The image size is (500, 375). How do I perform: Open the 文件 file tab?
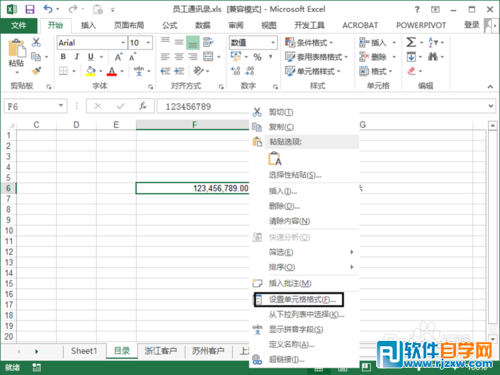coord(19,25)
